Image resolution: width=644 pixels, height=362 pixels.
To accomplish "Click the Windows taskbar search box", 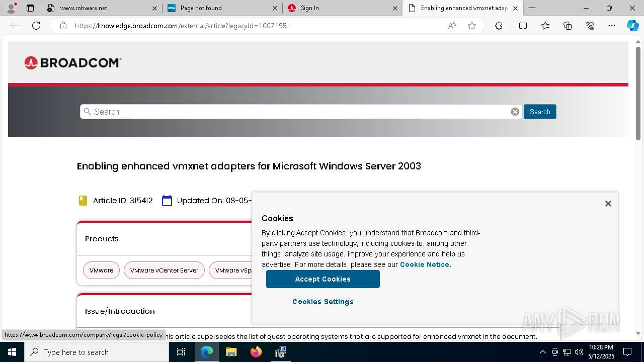I will [x=97, y=352].
